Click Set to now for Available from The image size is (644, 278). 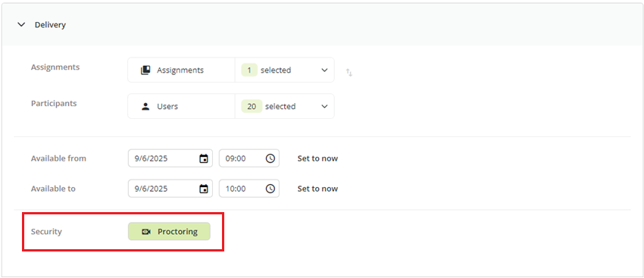click(x=317, y=158)
